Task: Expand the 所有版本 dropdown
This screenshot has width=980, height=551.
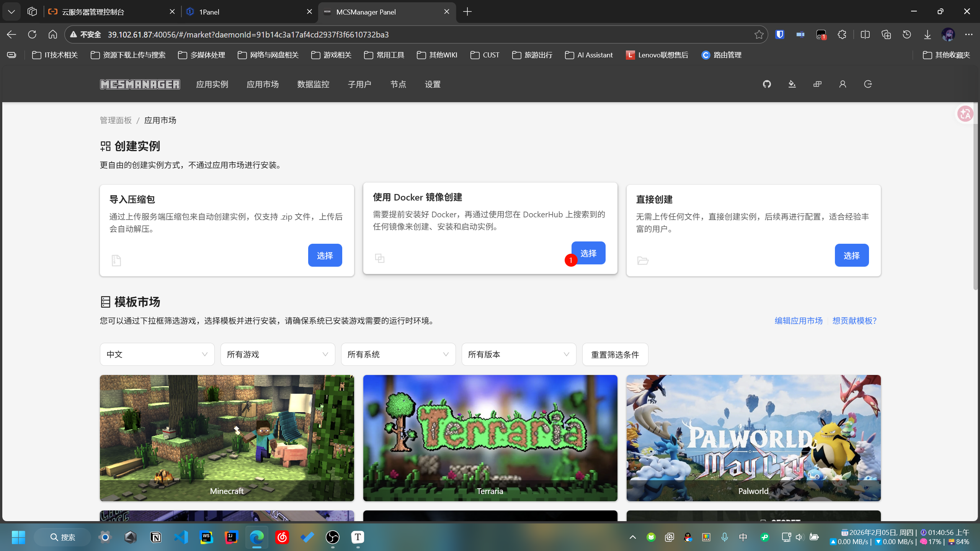Action: [x=519, y=354]
